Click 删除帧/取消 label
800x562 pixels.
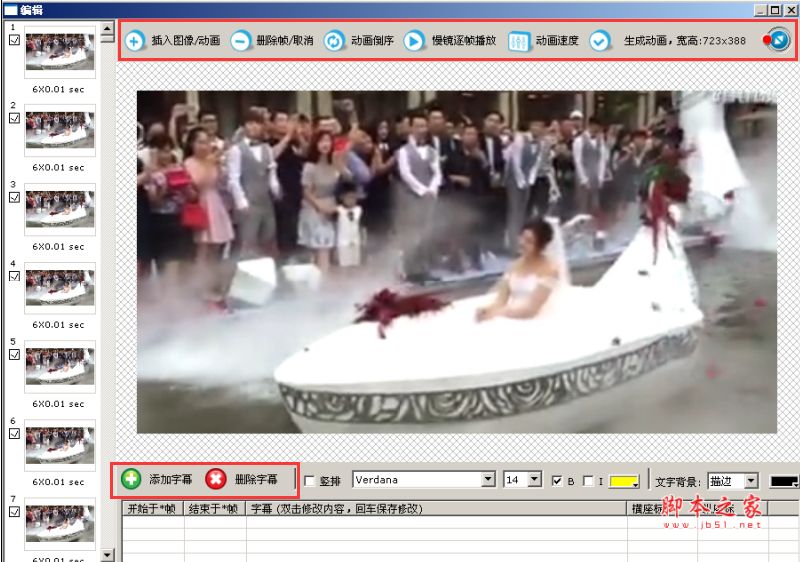[285, 41]
